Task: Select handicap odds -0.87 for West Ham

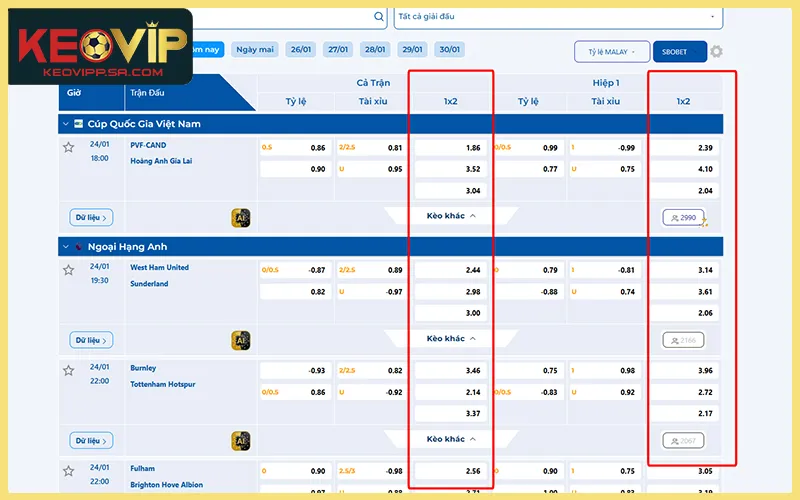Action: coord(295,270)
